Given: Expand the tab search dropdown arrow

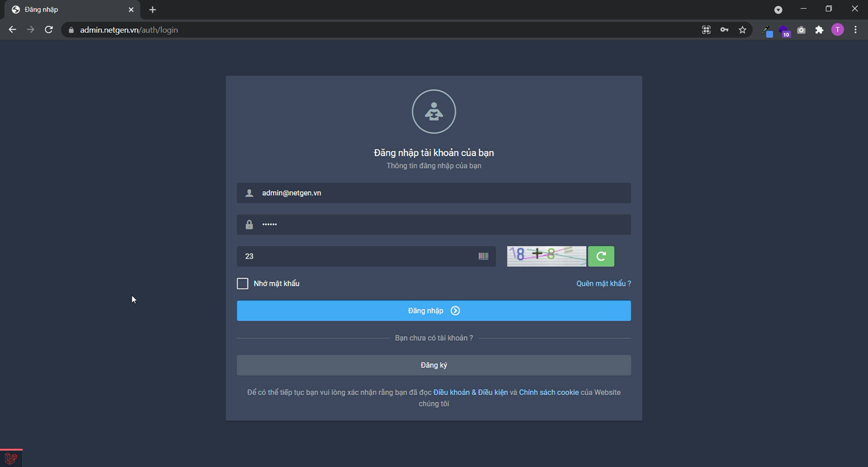Looking at the screenshot, I should pos(778,10).
